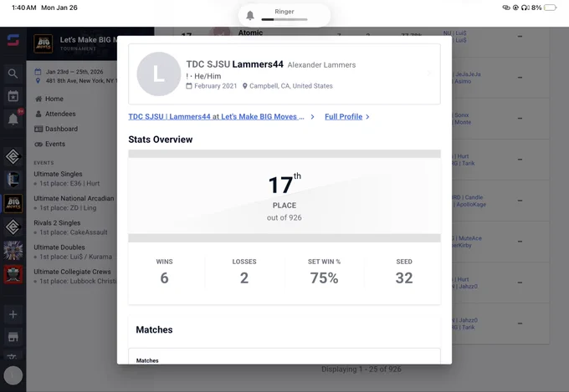Go to Dashboard in tournament menu
569x392 pixels.
point(61,129)
